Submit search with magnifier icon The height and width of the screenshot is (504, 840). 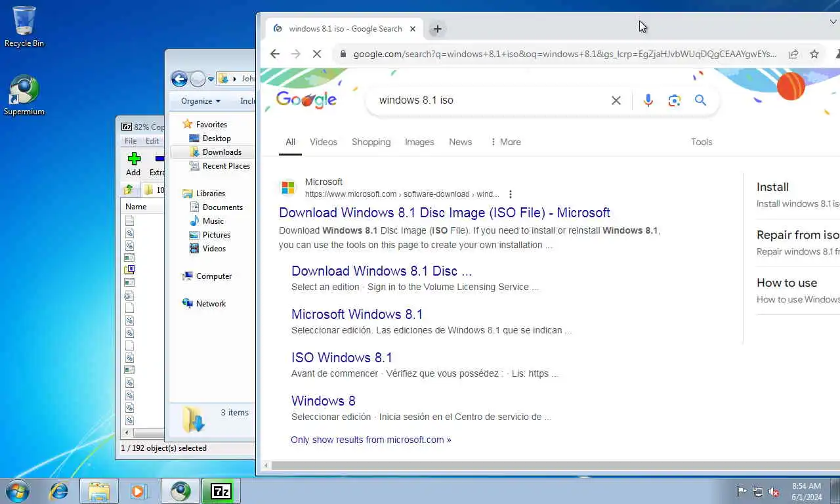(x=700, y=100)
